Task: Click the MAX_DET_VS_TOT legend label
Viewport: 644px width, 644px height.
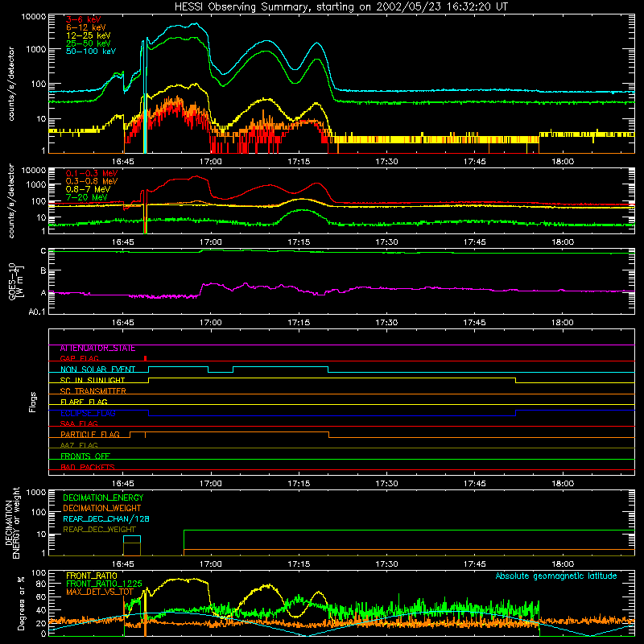Action: [x=100, y=592]
